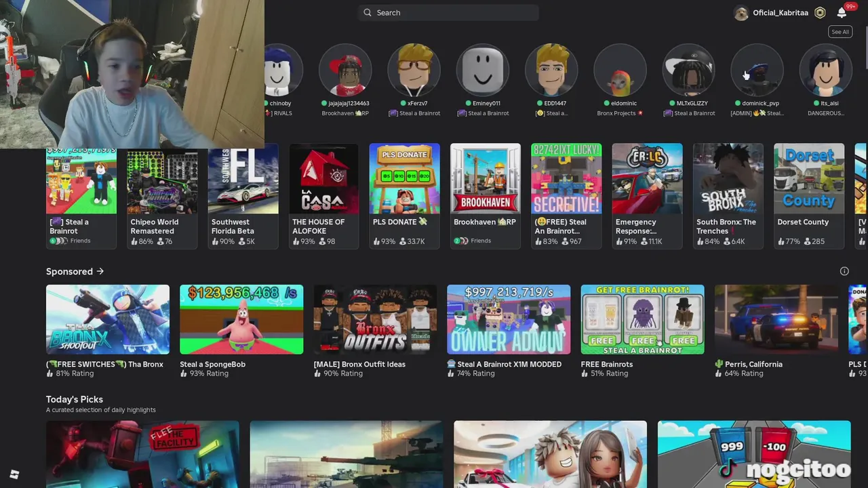
Task: Open friend Eminey011's avatar
Action: coord(483,70)
